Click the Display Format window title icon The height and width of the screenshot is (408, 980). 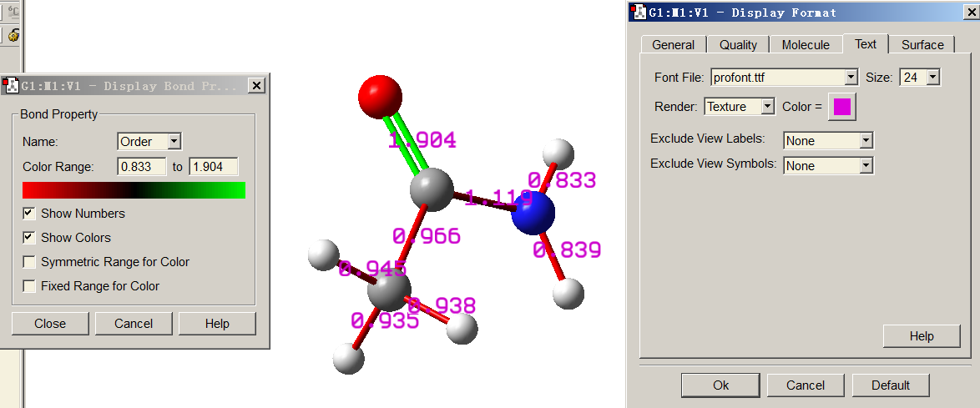(639, 12)
